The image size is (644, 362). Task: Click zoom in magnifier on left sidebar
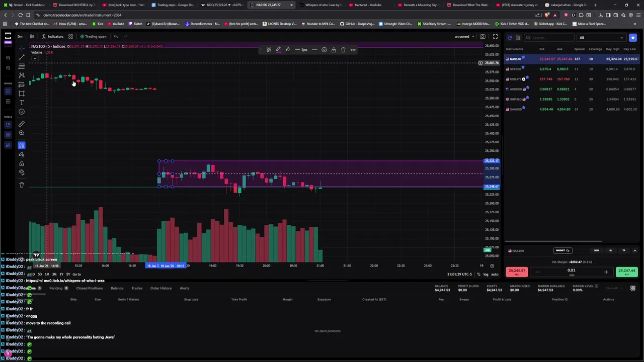(x=8, y=58)
